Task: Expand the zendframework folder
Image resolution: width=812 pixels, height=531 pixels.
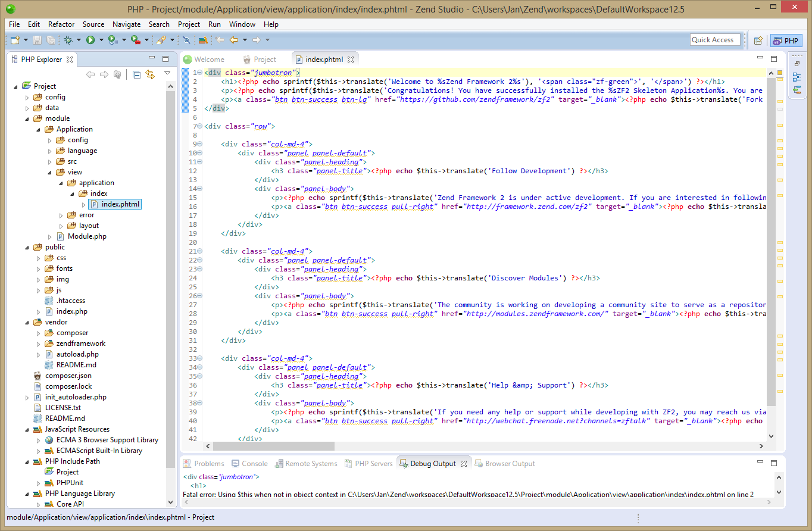Action: click(39, 343)
